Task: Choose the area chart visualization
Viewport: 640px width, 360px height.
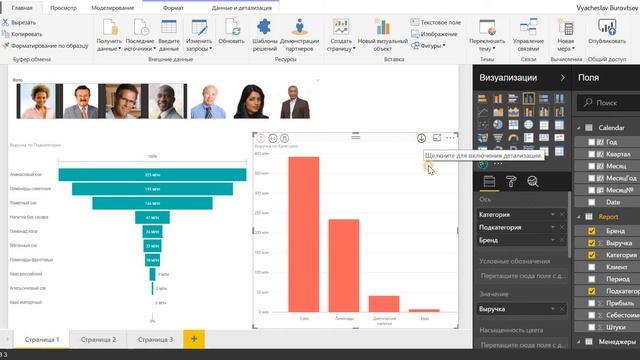Action: coord(498,111)
